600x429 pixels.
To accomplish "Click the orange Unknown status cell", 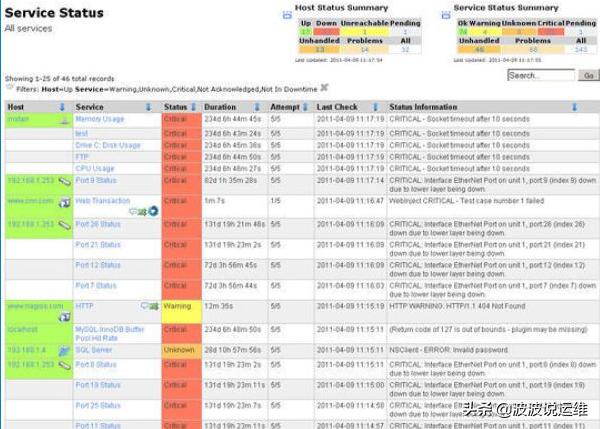I will pyautogui.click(x=182, y=351).
